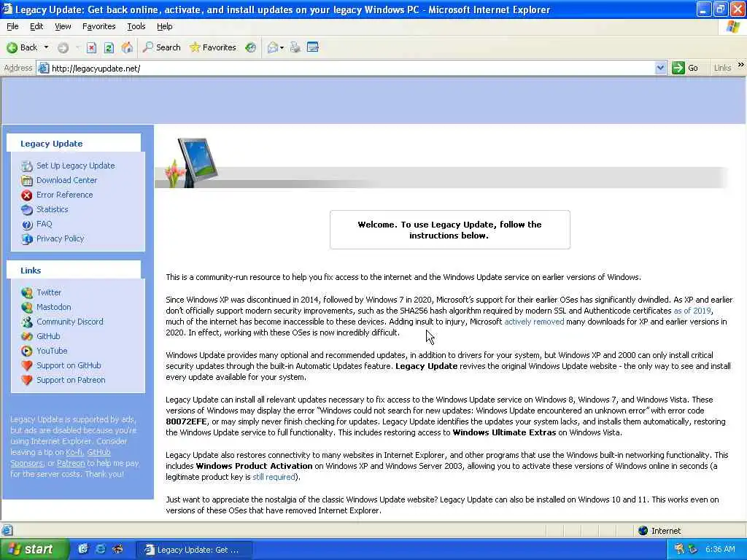The width and height of the screenshot is (747, 560).
Task: Open the FAQ link
Action: coord(44,224)
